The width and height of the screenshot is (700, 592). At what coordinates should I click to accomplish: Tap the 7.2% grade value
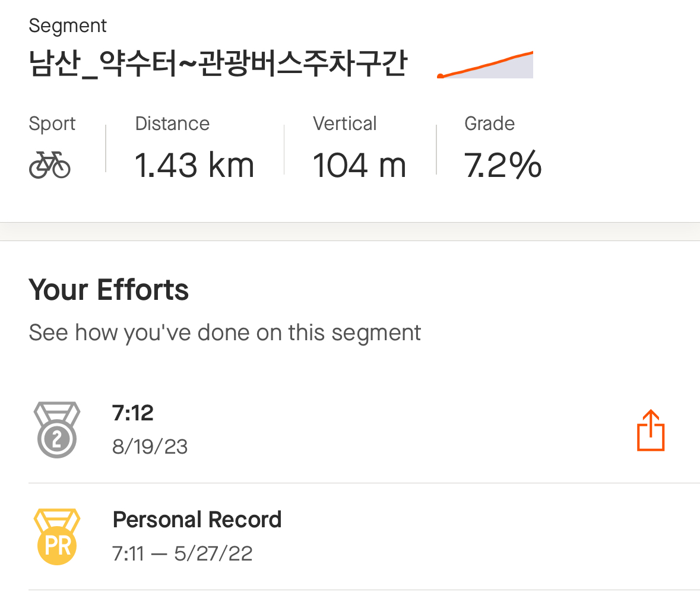pyautogui.click(x=503, y=165)
